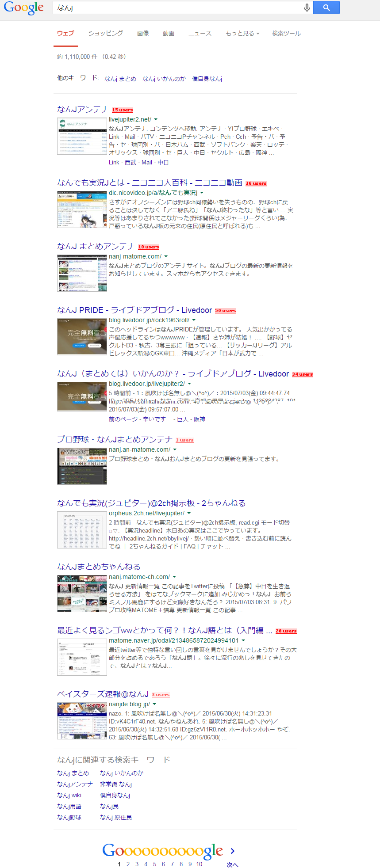
Task: Click the なんJまとめちゃんねる result thumbnail
Action: point(82,594)
